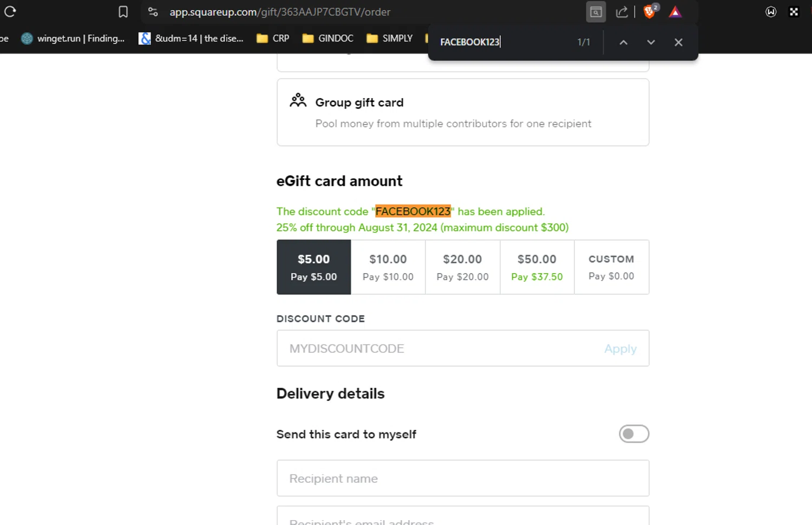Screen dimensions: 812x525
Task: Open site settings icon in address bar
Action: (x=153, y=12)
